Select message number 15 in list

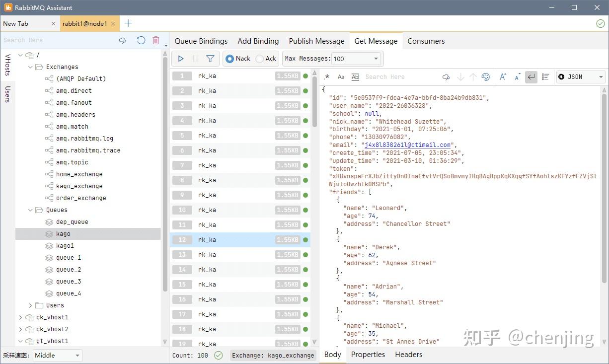coord(240,285)
